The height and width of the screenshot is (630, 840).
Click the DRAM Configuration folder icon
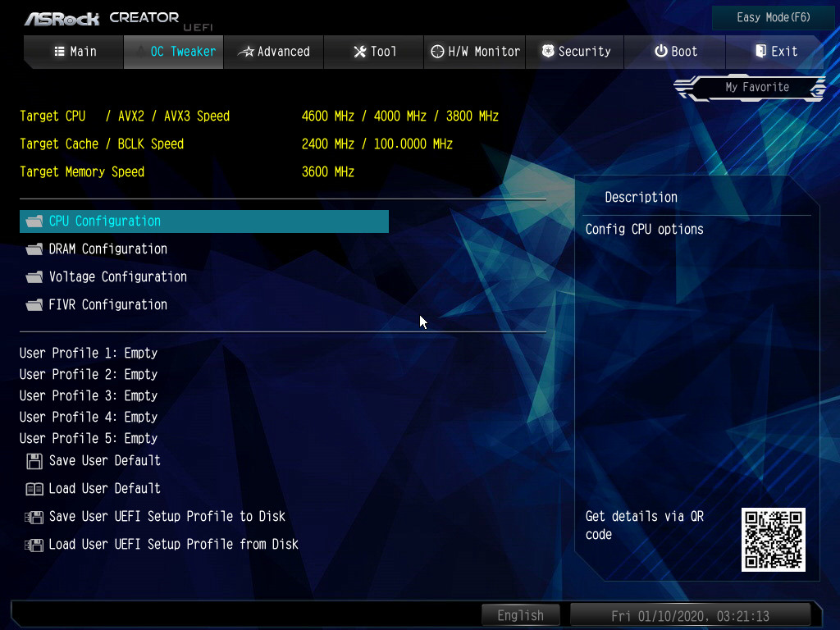(34, 249)
